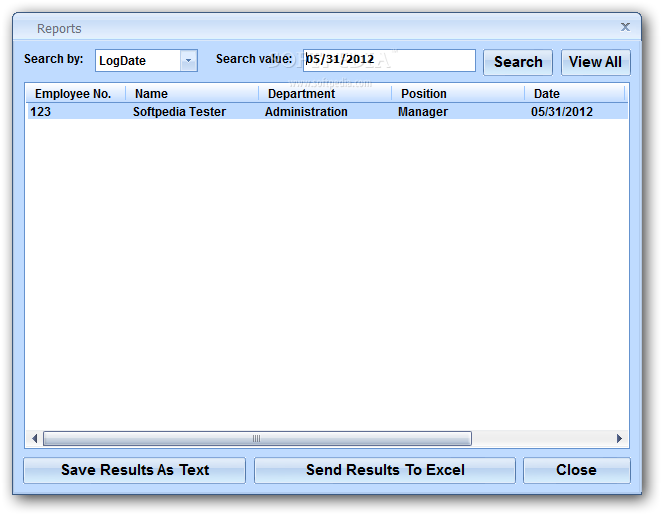Screen dimensions: 662x515
Task: Click the View All button
Action: click(x=595, y=62)
